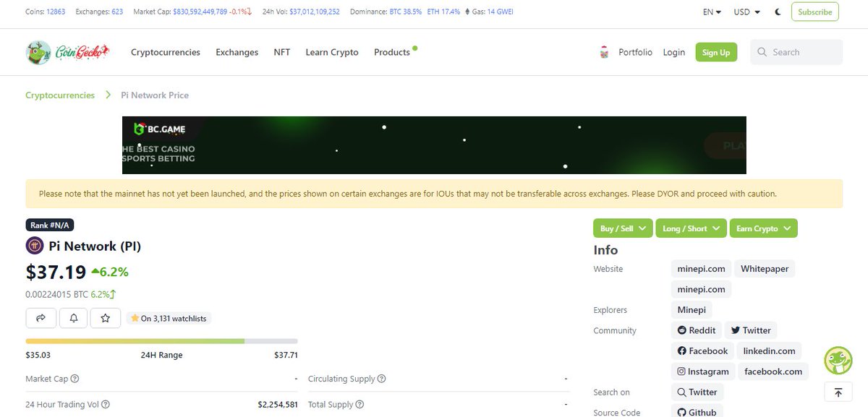Click the 24H Range price bar

point(161,341)
